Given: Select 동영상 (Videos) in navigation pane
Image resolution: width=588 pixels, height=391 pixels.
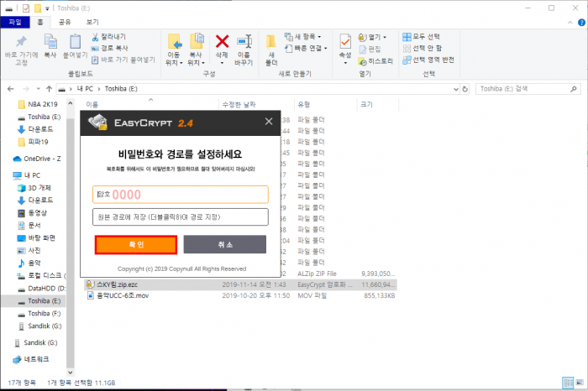Looking at the screenshot, I should (x=32, y=213).
